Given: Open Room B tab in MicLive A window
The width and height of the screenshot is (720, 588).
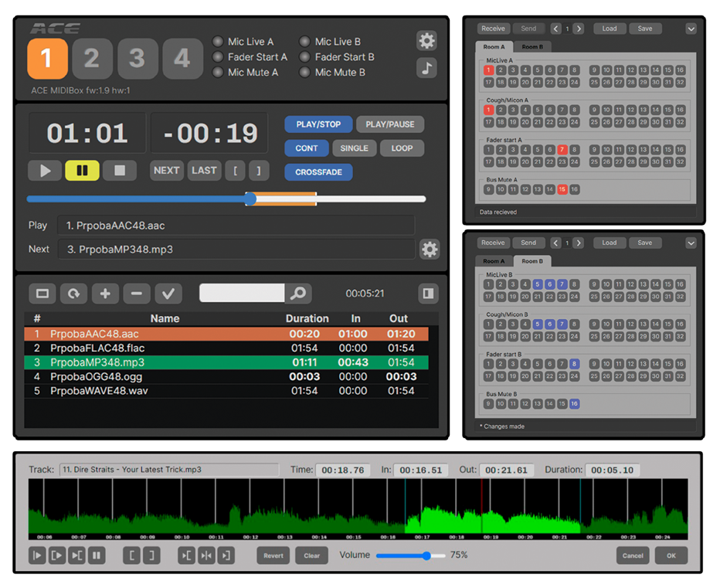Looking at the screenshot, I should [532, 47].
